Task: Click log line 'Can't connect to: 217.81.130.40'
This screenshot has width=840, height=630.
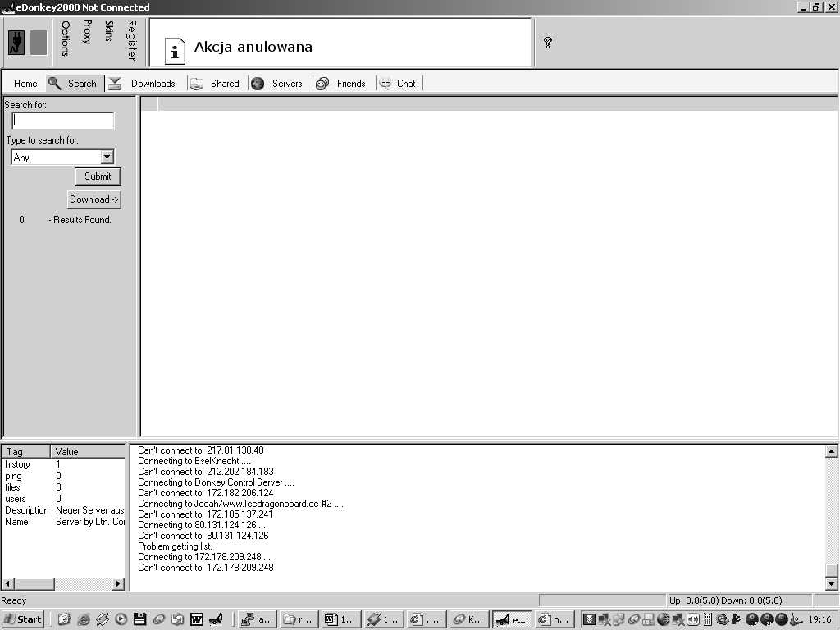Action: 201,450
